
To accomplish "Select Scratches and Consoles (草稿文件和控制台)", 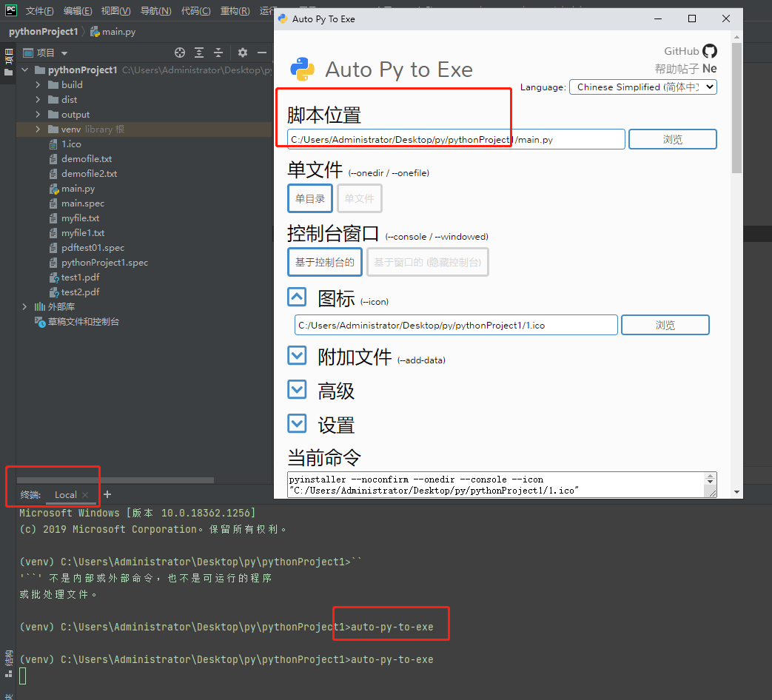I will (83, 321).
